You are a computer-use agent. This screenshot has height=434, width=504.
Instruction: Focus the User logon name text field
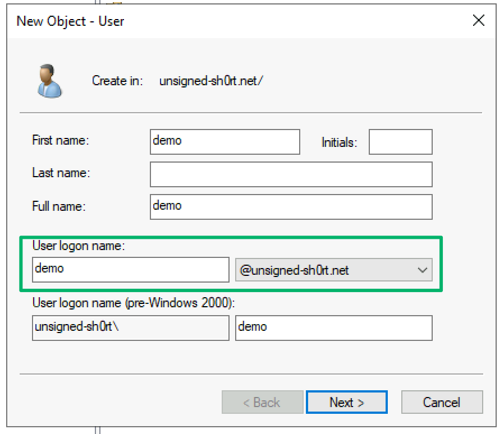(130, 270)
